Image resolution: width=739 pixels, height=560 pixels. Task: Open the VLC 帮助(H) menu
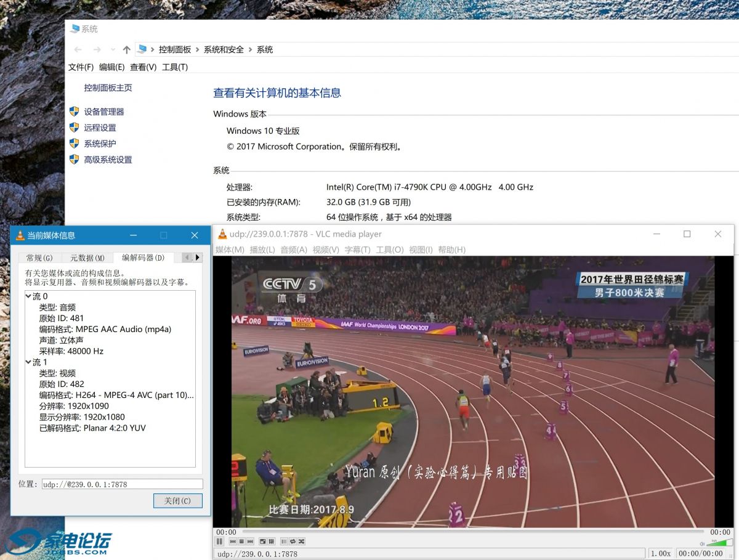tap(452, 250)
